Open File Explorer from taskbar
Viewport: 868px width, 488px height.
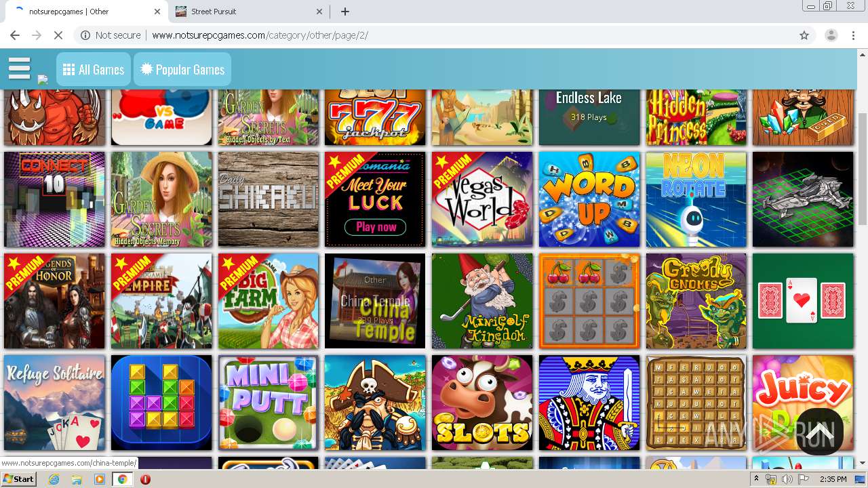(77, 479)
